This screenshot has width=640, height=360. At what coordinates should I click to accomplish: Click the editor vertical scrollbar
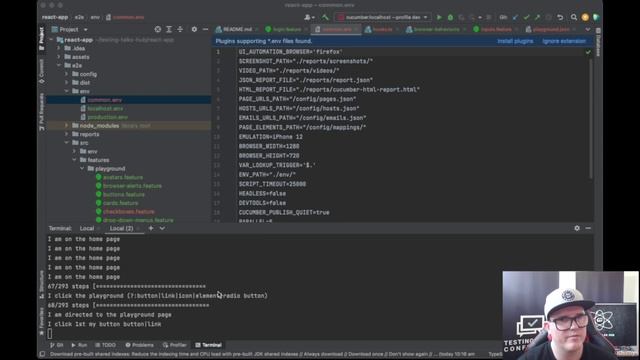pyautogui.click(x=591, y=118)
